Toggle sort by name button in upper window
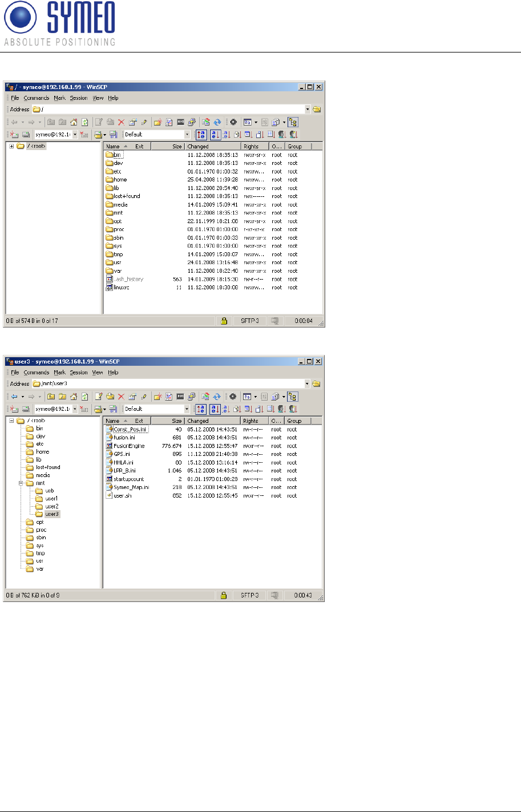The width and height of the screenshot is (521, 812). 215,135
